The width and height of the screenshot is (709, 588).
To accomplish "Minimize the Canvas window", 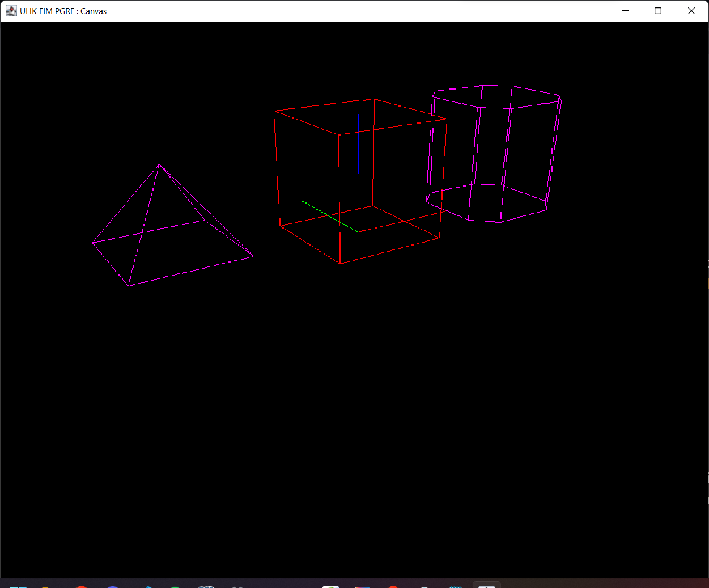I will coord(625,11).
